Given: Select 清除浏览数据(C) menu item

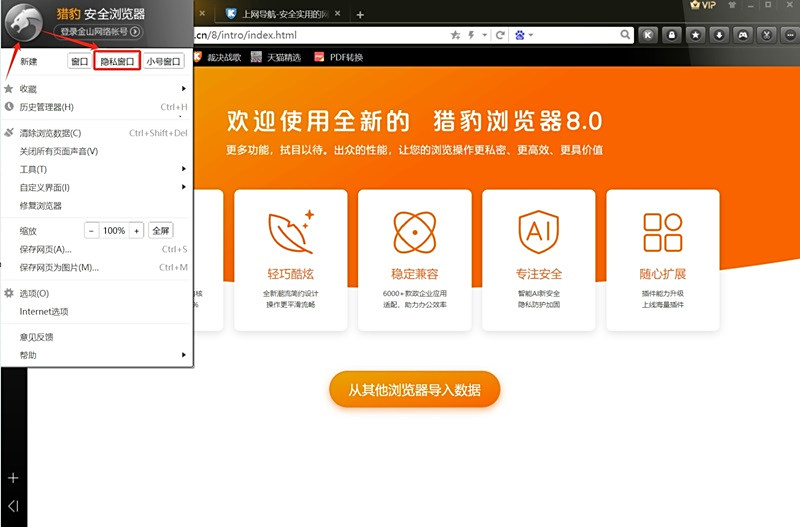Looking at the screenshot, I should 96,133.
